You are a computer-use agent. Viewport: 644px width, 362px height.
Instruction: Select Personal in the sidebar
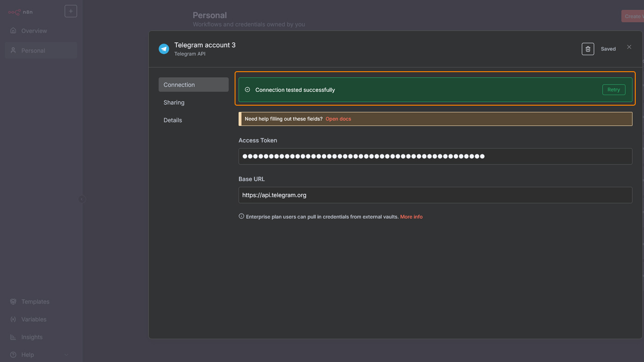(33, 51)
